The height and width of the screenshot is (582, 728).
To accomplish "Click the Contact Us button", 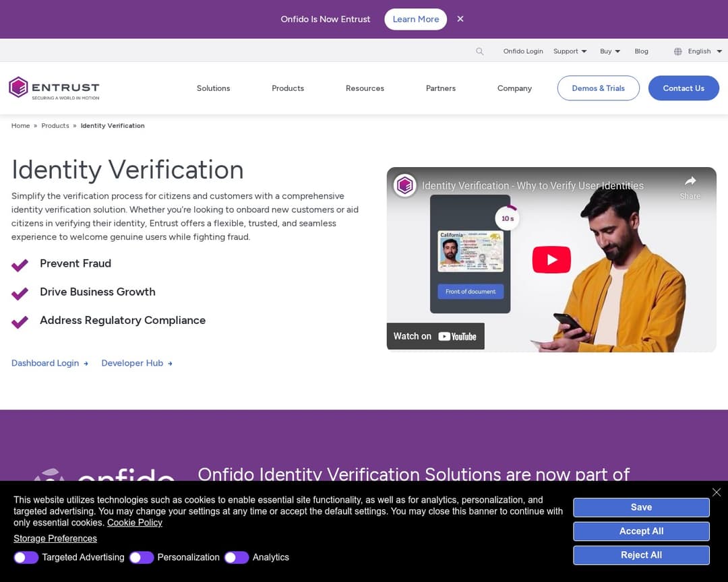I will (x=684, y=88).
